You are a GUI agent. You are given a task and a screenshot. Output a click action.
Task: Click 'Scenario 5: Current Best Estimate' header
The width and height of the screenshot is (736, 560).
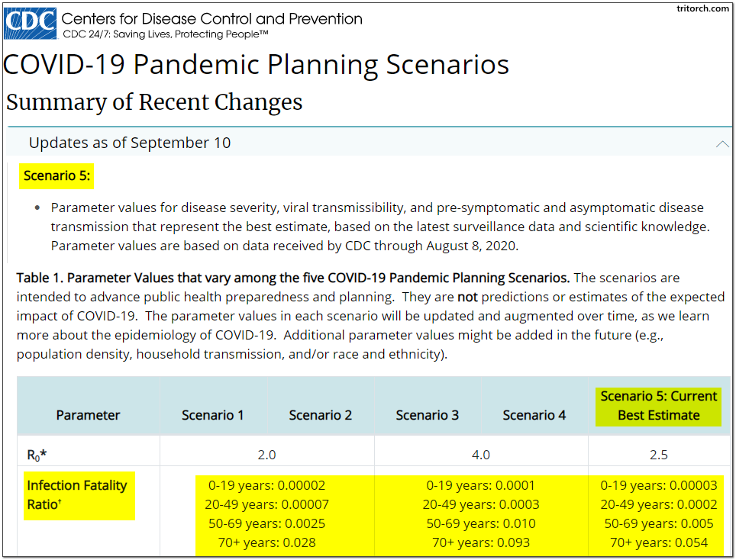pos(658,406)
